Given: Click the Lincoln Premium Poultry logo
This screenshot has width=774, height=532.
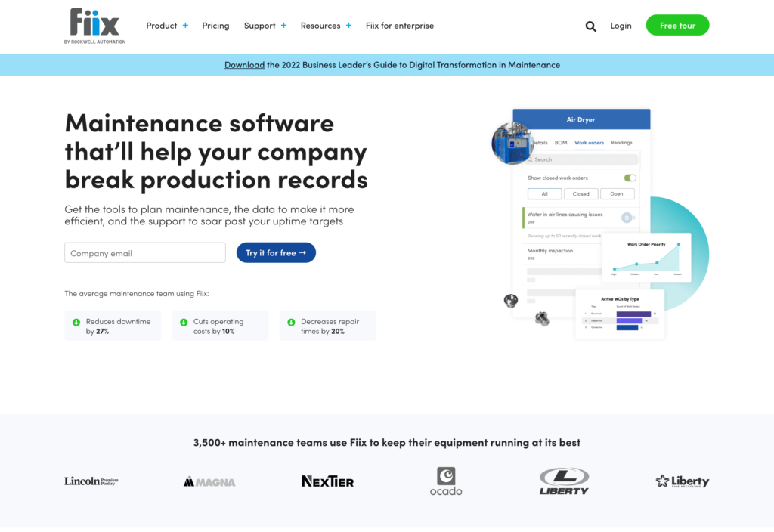Looking at the screenshot, I should pyautogui.click(x=91, y=481).
